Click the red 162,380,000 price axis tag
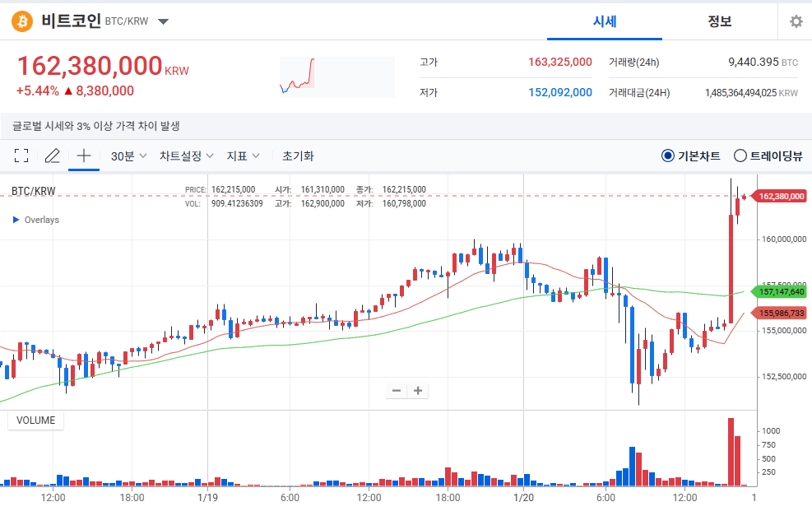The width and height of the screenshot is (812, 511). (781, 196)
